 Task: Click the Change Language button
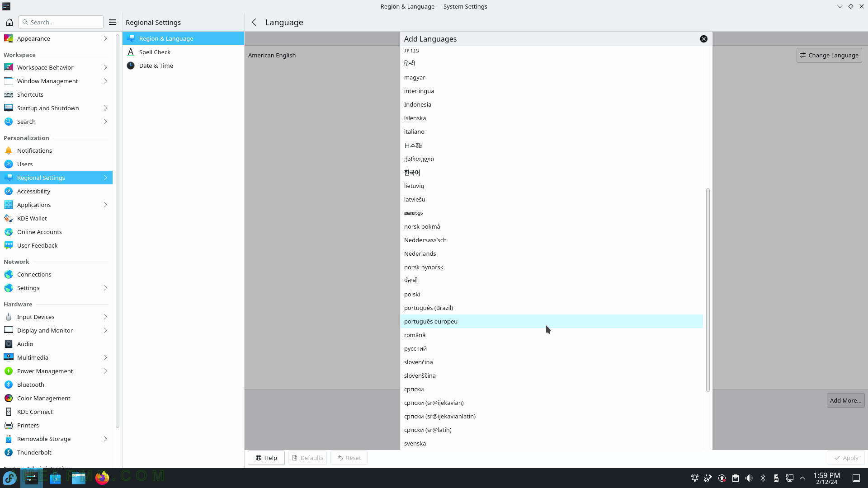(x=829, y=55)
